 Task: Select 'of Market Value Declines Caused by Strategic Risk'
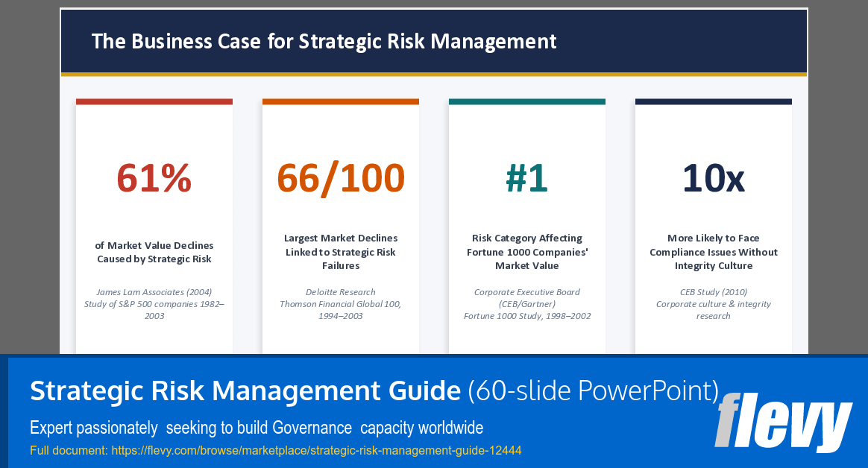[154, 252]
